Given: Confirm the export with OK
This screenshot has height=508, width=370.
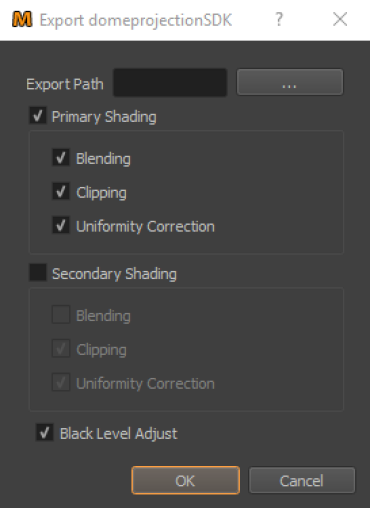Looking at the screenshot, I should pos(186,480).
